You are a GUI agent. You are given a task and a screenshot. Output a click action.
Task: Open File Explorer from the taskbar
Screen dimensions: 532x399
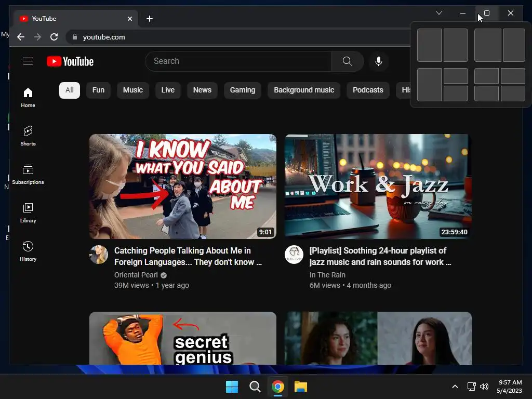click(x=301, y=387)
